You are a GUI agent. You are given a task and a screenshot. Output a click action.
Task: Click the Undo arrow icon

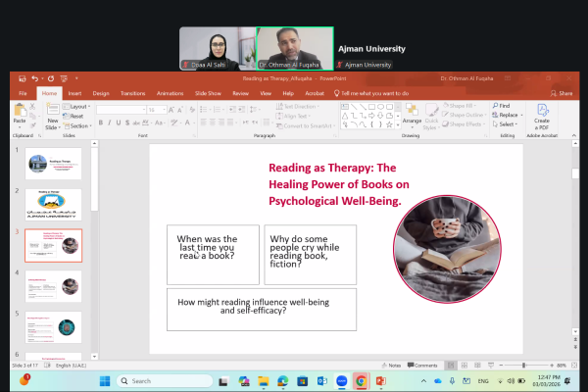(x=35, y=78)
